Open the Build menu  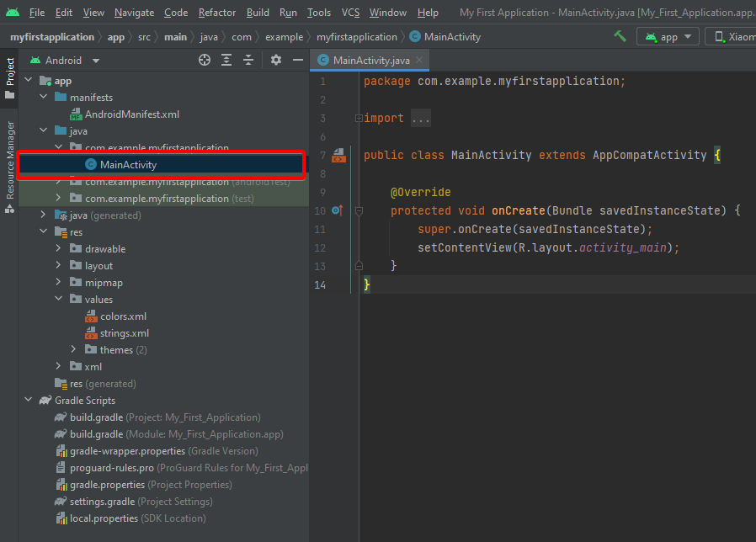pos(258,13)
